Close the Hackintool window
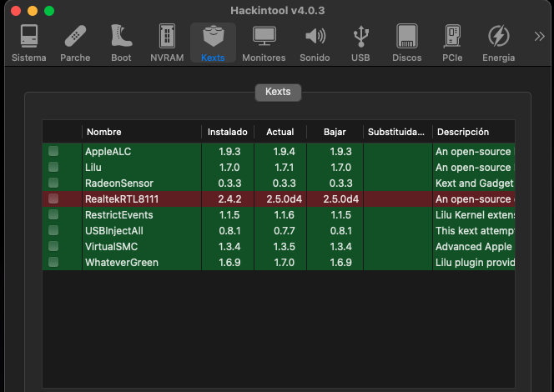This screenshot has height=392, width=554. click(16, 11)
